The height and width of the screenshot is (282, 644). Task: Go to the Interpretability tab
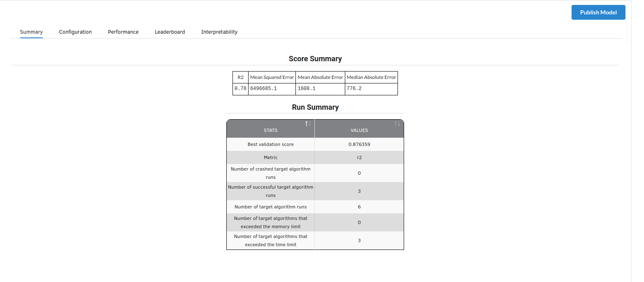click(219, 32)
